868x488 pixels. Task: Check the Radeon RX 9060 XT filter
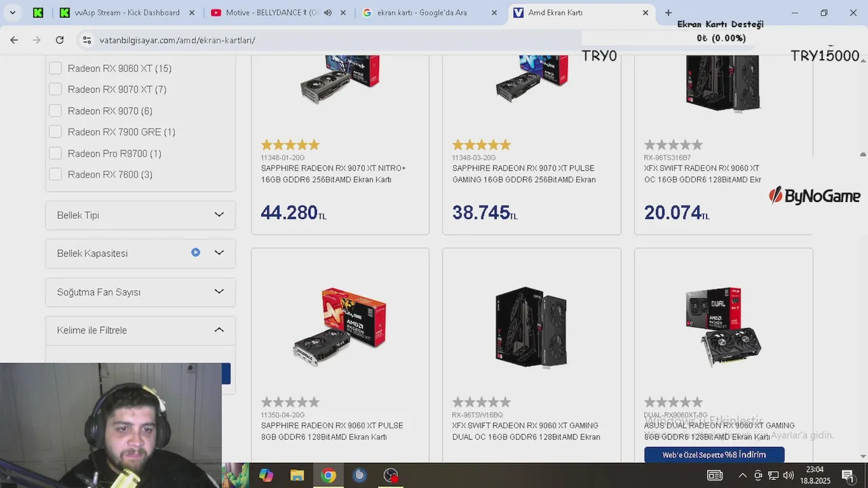55,68
